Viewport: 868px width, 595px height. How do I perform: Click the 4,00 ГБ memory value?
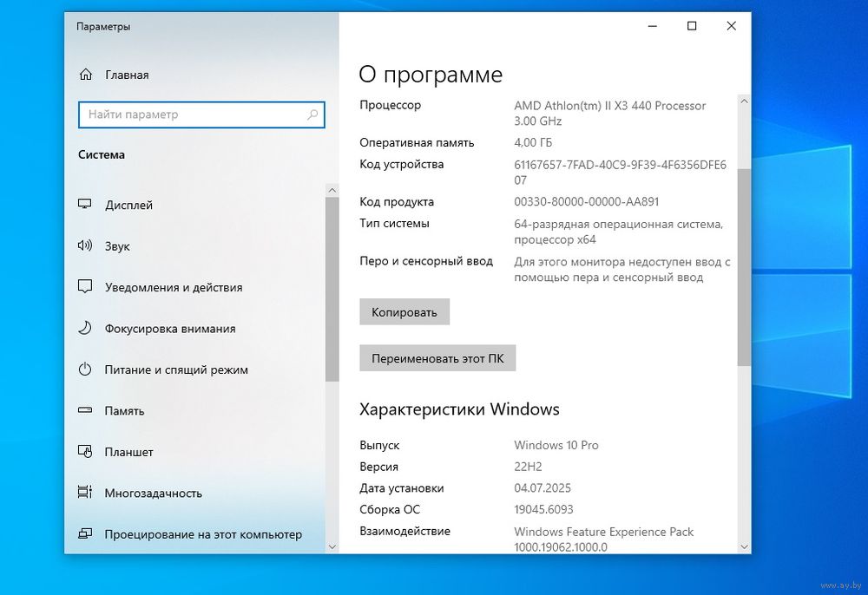pyautogui.click(x=533, y=142)
